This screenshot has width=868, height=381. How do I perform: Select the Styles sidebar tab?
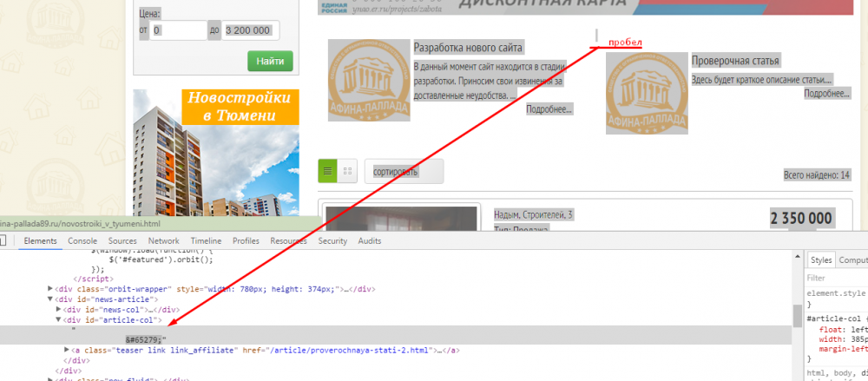[x=821, y=260]
